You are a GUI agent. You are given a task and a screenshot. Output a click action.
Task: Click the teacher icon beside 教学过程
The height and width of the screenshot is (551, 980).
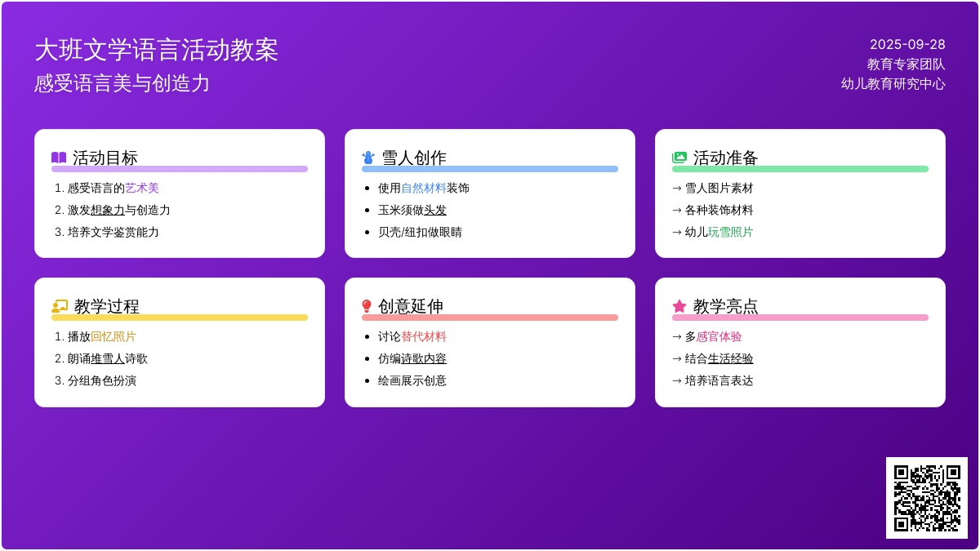[x=60, y=306]
